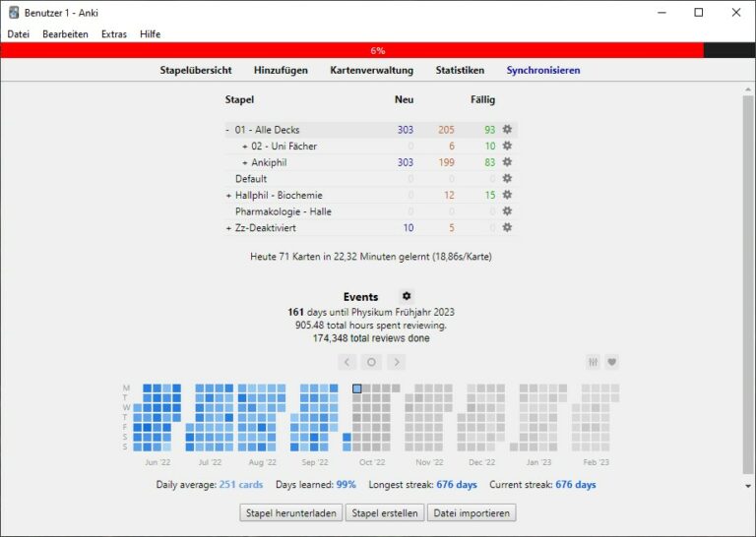
Task: Open Statistiken view
Action: (x=460, y=70)
